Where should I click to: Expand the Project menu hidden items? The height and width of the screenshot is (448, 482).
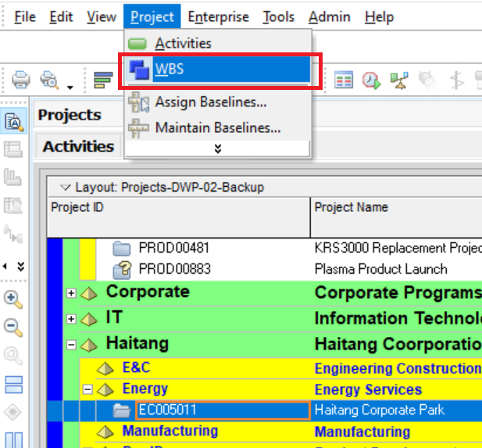pos(218,149)
